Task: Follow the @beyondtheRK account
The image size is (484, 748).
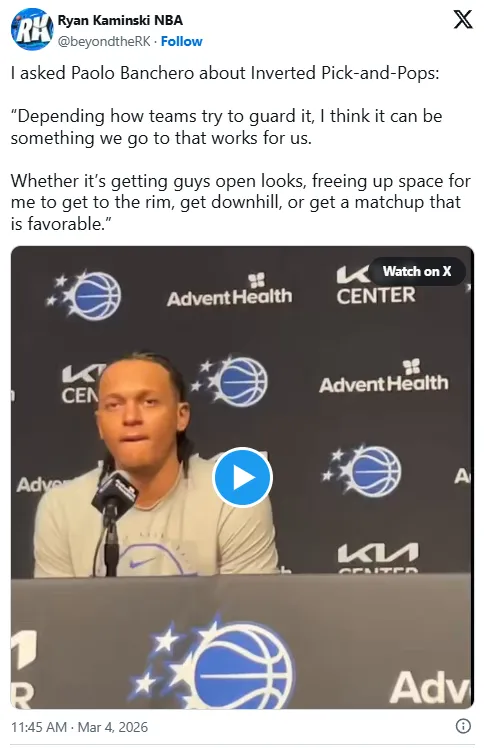Action: pyautogui.click(x=182, y=42)
